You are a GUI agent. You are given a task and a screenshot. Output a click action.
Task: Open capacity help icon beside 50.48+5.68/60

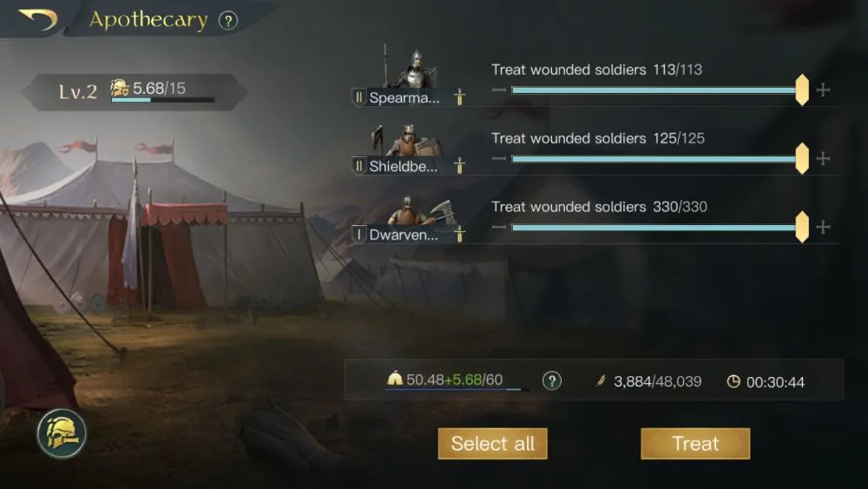pyautogui.click(x=551, y=380)
